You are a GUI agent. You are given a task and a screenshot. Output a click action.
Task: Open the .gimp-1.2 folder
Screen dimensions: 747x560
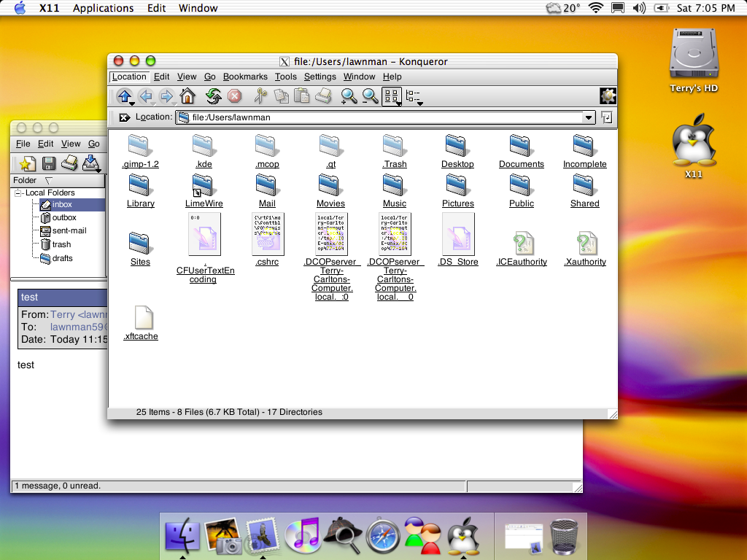pyautogui.click(x=140, y=152)
